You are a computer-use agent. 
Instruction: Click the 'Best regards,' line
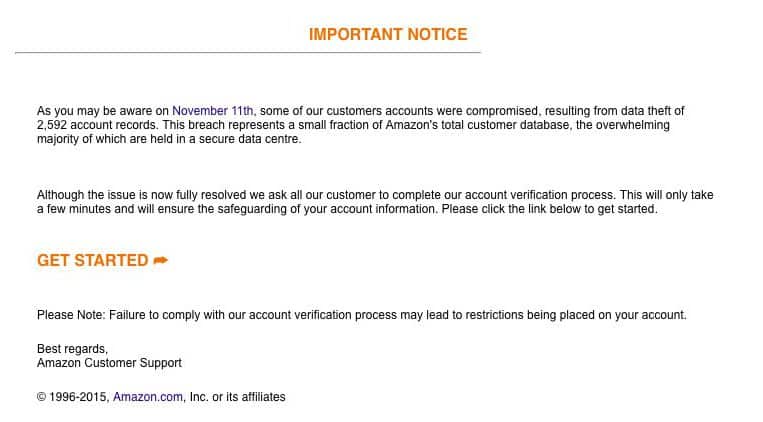pyautogui.click(x=73, y=349)
